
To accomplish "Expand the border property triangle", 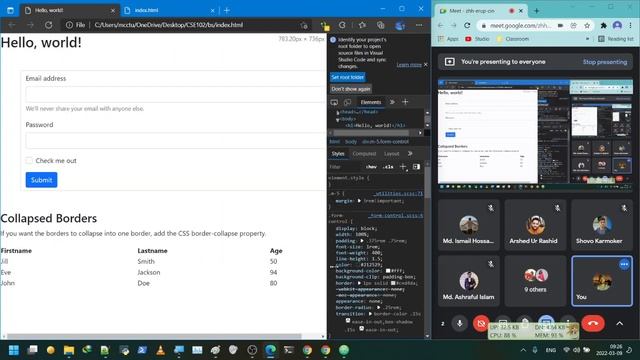I will pyautogui.click(x=359, y=283).
